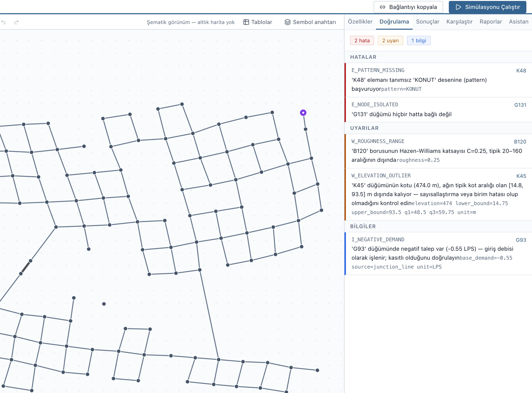
Task: Click the link icon in Bağlantıyı kopyala
Action: point(382,7)
